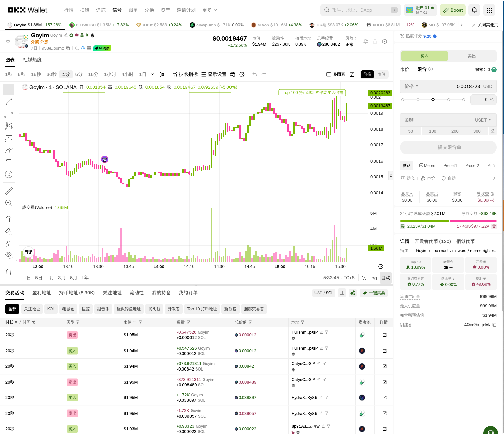Viewport: 504px width, 434px height.
Task: Pick the emoji annotation tool
Action: click(x=9, y=174)
